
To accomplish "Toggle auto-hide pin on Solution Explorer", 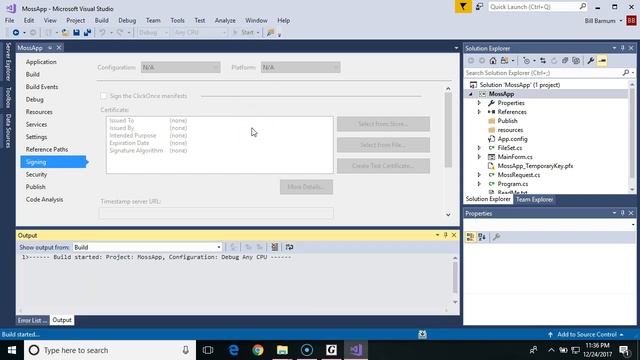I will pos(622,48).
